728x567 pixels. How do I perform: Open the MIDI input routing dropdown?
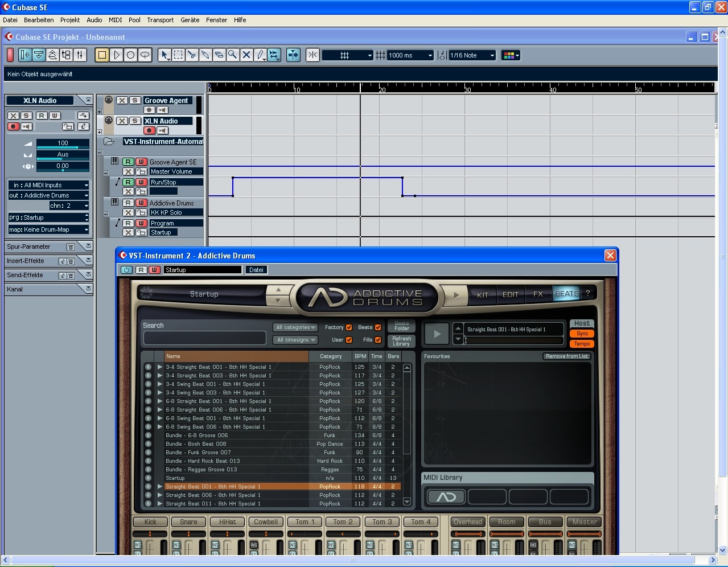coord(48,185)
